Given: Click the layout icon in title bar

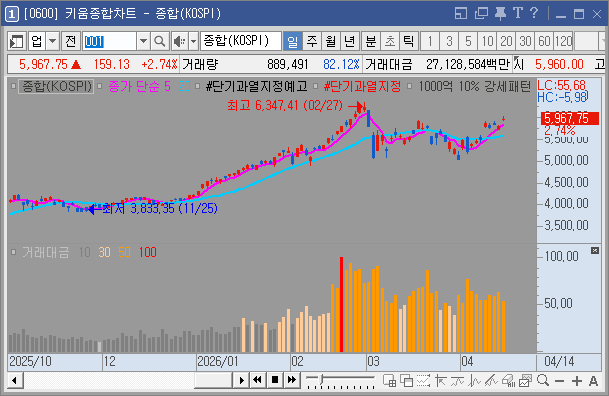Looking at the screenshot, I should pyautogui.click(x=461, y=14).
